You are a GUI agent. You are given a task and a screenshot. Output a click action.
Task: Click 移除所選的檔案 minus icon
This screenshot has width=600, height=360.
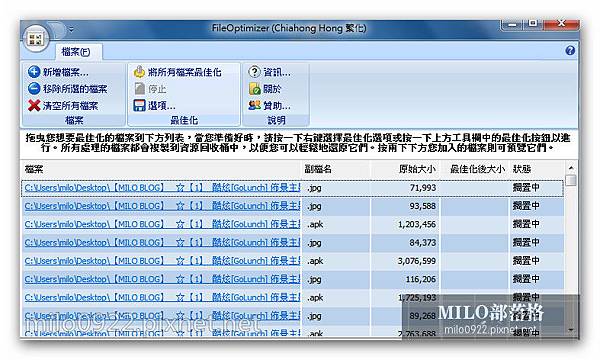point(34,88)
